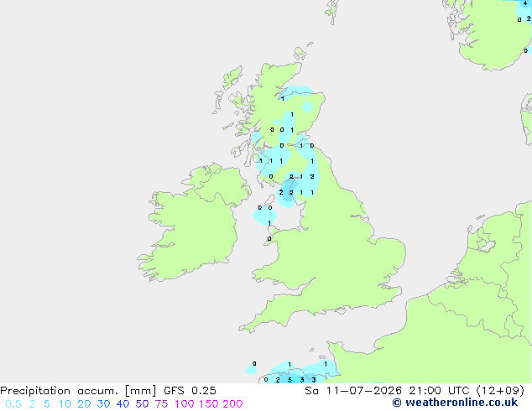Click the "21:00 UTC" time label
Viewport: 532px width, 411px height.
point(440,391)
